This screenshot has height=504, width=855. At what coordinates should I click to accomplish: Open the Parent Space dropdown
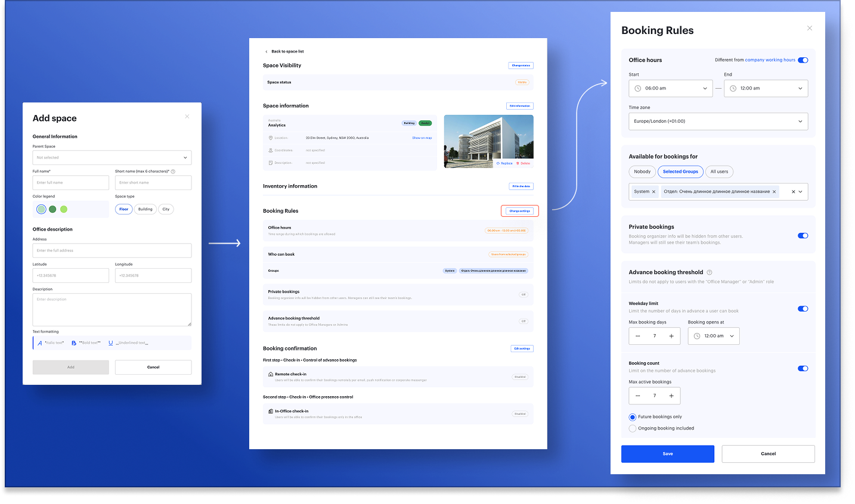click(x=112, y=158)
